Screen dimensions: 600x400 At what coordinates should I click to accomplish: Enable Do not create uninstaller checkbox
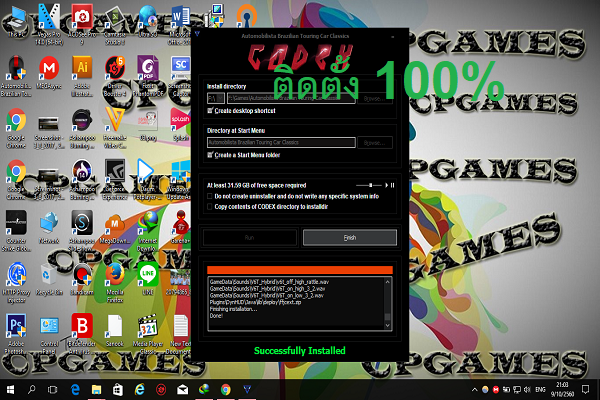coord(210,196)
